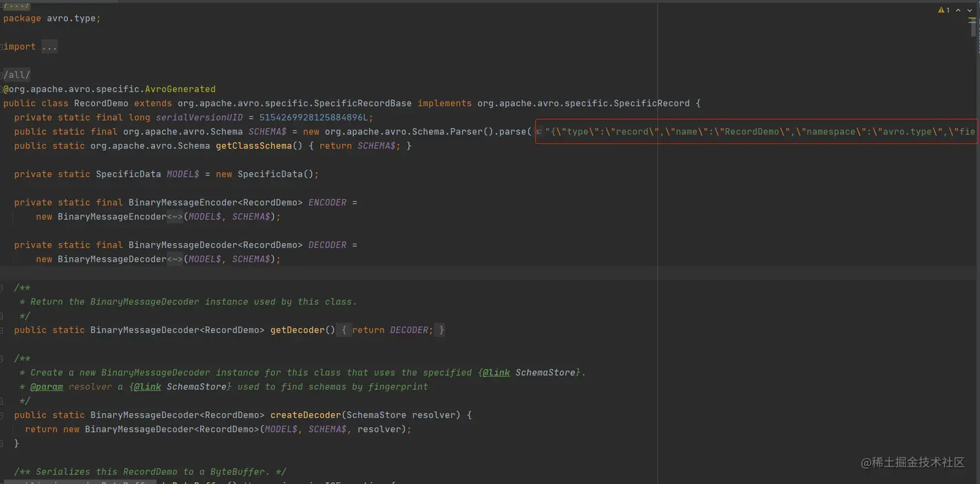Click the AvroGenerated annotation
The height and width of the screenshot is (484, 980).
(180, 89)
